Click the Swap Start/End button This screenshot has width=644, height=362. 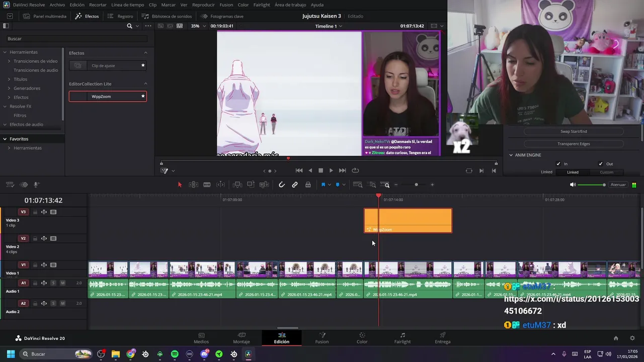coord(574,131)
